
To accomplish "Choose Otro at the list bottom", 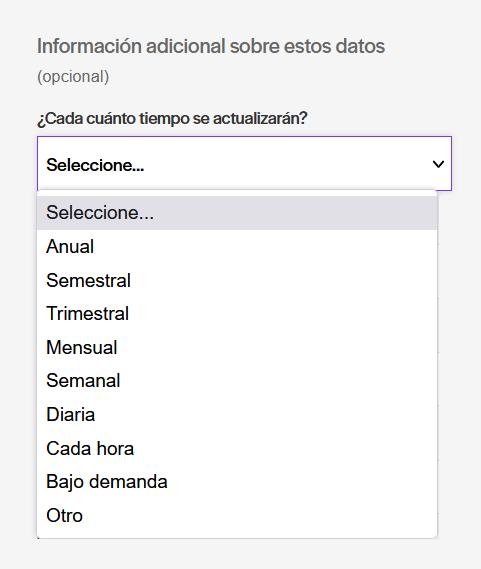I will 237,515.
